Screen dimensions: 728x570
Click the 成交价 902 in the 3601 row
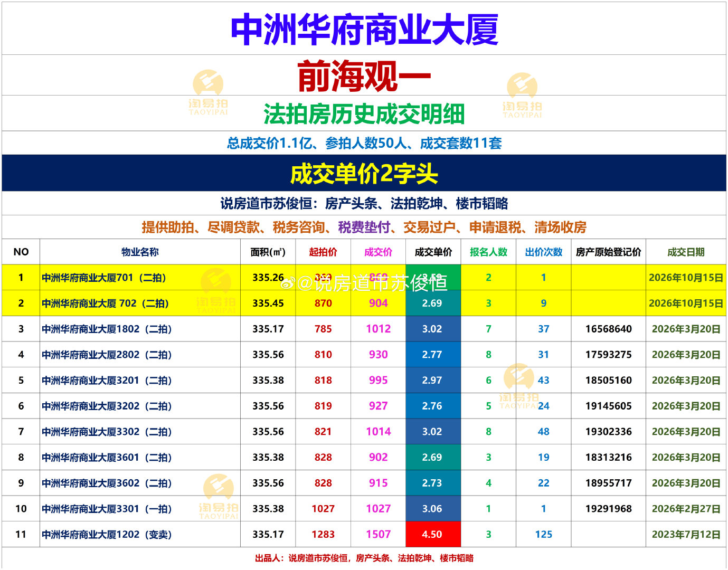click(378, 457)
